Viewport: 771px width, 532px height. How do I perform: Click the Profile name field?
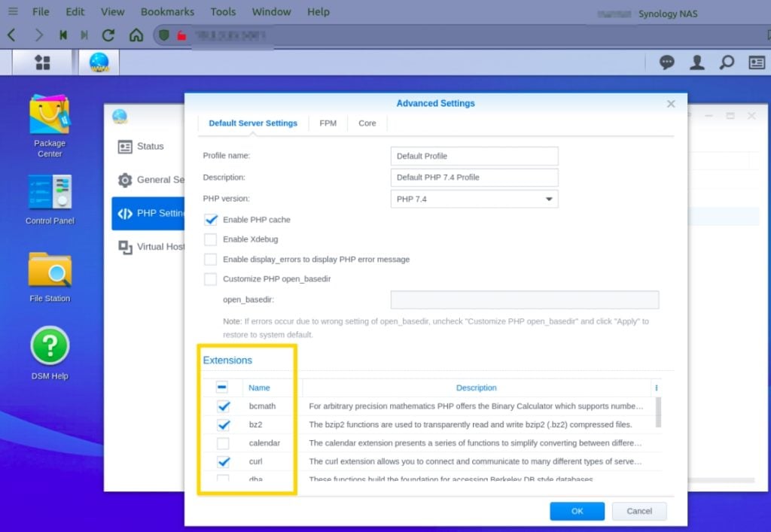(x=474, y=156)
